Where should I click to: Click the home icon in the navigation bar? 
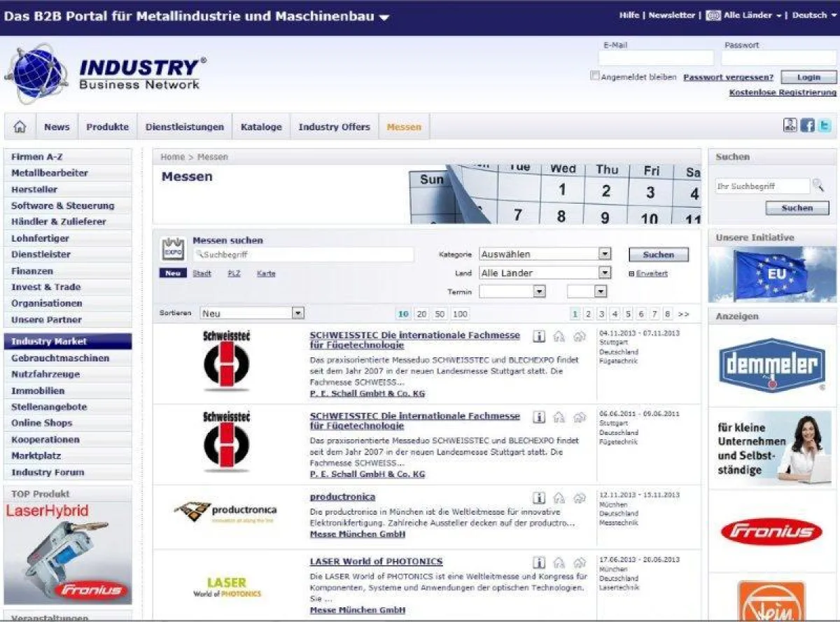[20, 126]
